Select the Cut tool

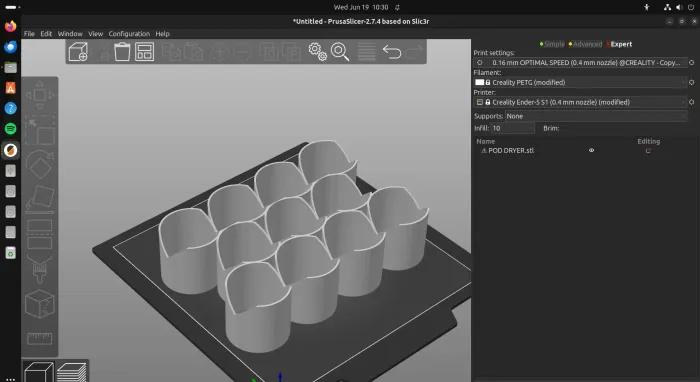coord(40,234)
